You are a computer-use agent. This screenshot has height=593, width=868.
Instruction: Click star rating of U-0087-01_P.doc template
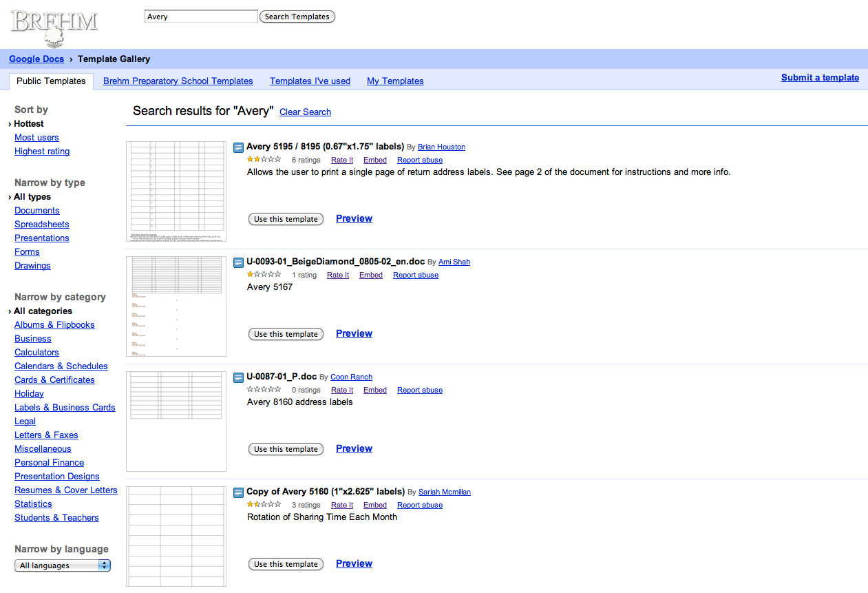tap(264, 390)
